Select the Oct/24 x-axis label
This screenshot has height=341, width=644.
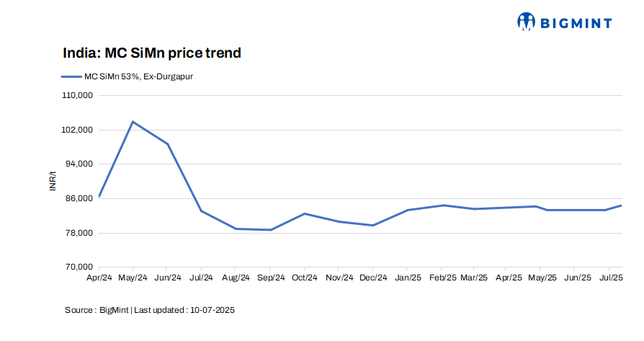tap(305, 278)
